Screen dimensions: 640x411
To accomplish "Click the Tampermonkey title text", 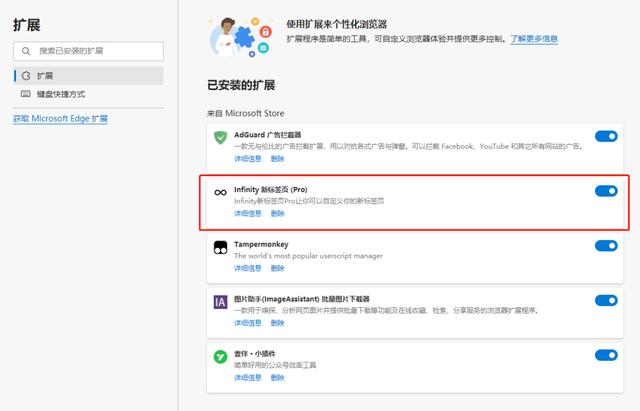I will (x=261, y=244).
